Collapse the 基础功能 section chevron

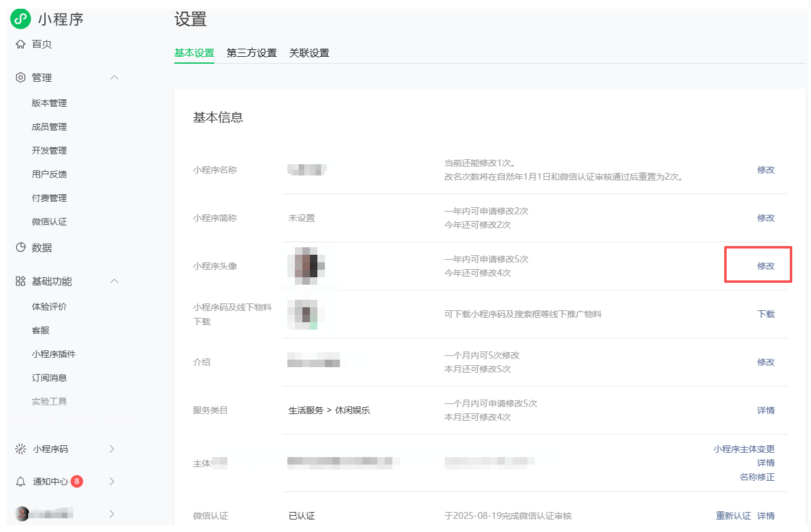coord(114,281)
